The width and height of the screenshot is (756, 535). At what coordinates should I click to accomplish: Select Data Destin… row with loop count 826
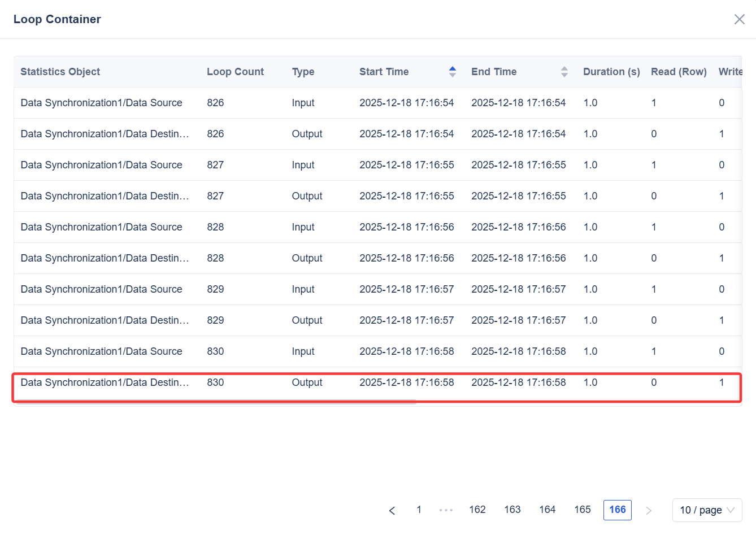[x=377, y=134]
